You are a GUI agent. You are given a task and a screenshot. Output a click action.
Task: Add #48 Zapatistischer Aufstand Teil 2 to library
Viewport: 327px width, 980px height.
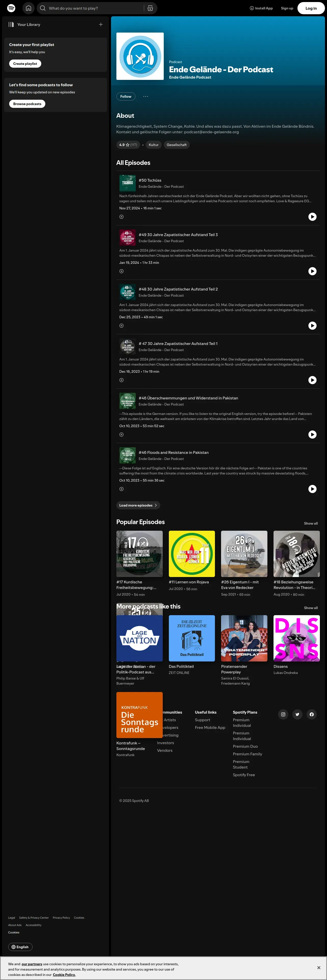[x=121, y=326]
